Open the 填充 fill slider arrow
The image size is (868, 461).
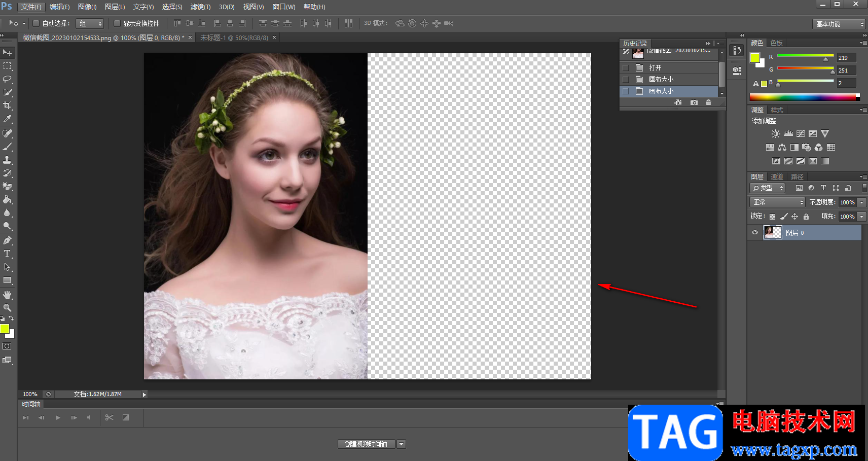(x=861, y=217)
